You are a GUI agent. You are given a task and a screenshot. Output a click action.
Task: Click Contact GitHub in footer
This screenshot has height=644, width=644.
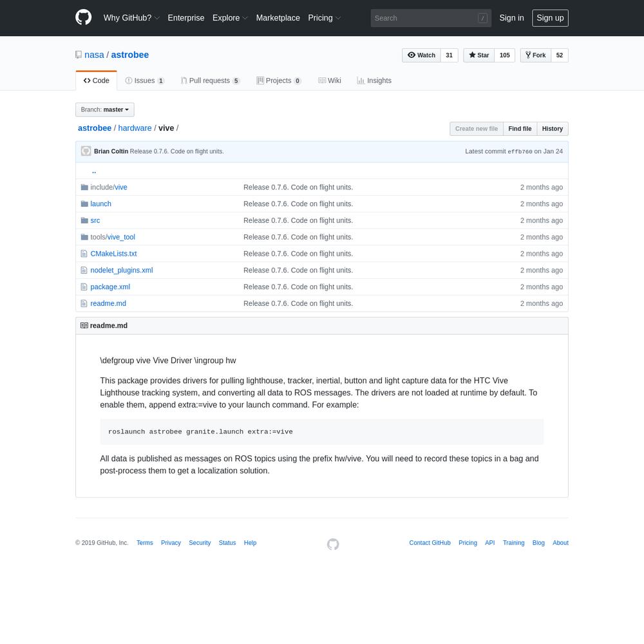[x=430, y=543]
